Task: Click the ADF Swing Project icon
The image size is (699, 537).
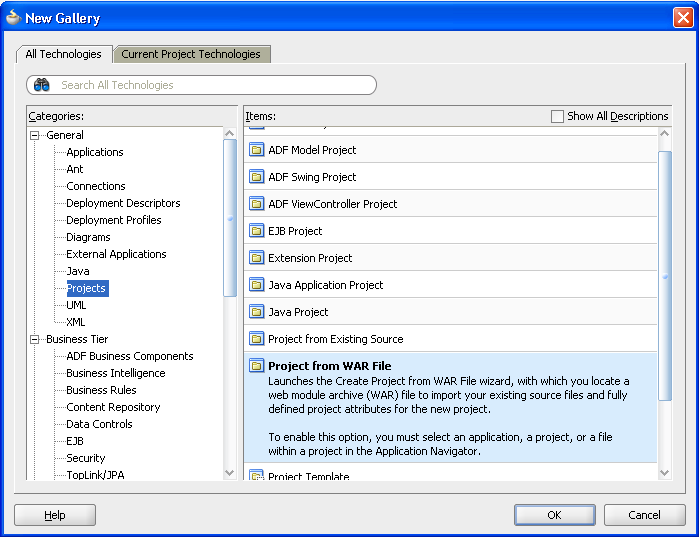Action: tap(256, 177)
